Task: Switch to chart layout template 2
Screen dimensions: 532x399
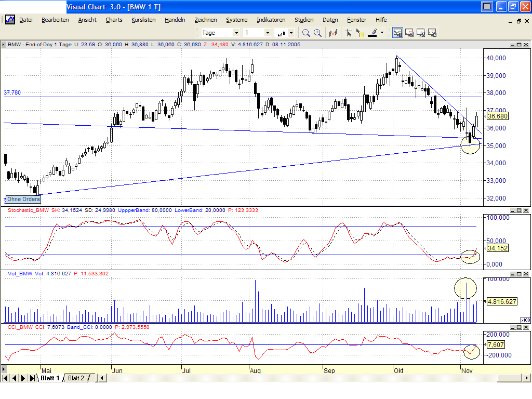Action: 409,32
